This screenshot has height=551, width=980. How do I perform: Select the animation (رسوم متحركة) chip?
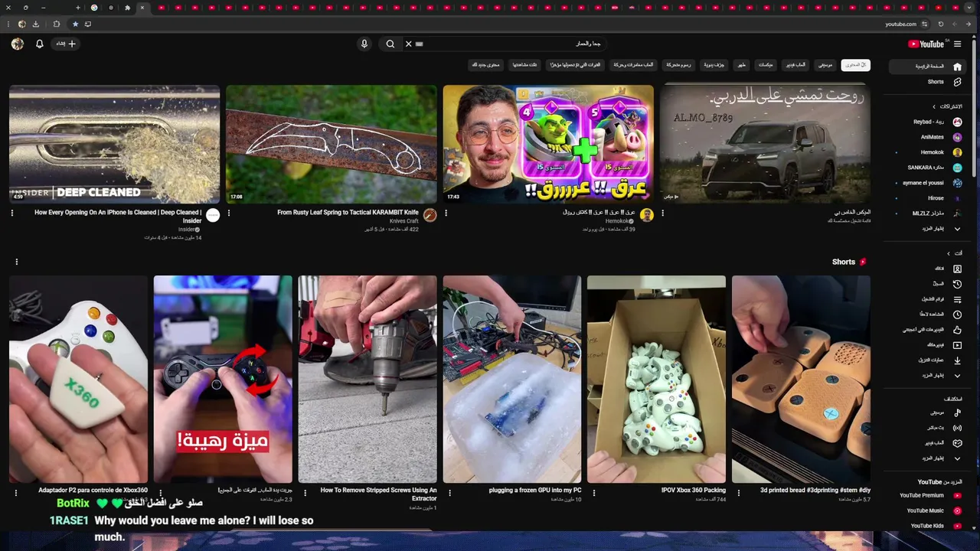[678, 65]
